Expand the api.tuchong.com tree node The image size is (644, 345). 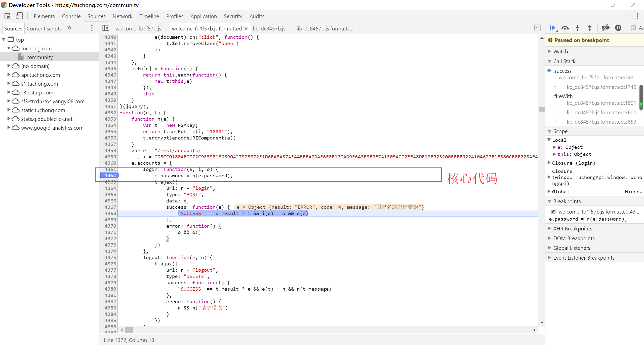9,75
